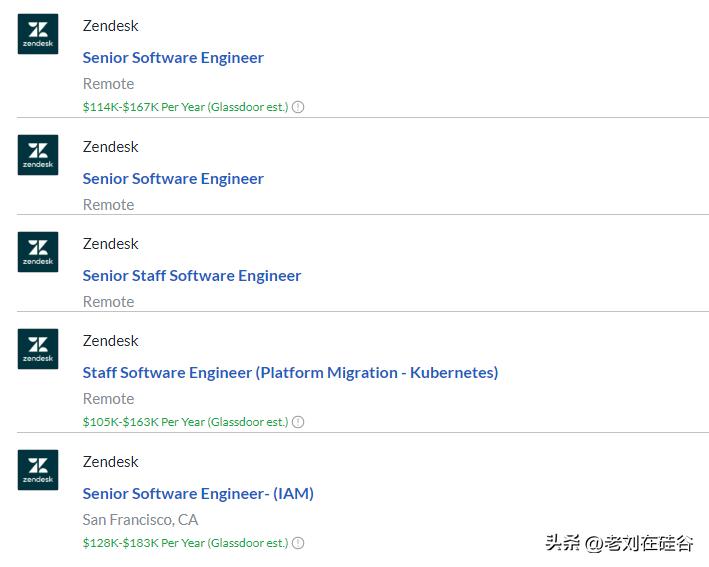Open the Senior Staff Software Engineer job link
The width and height of the screenshot is (709, 567).
[x=192, y=276]
